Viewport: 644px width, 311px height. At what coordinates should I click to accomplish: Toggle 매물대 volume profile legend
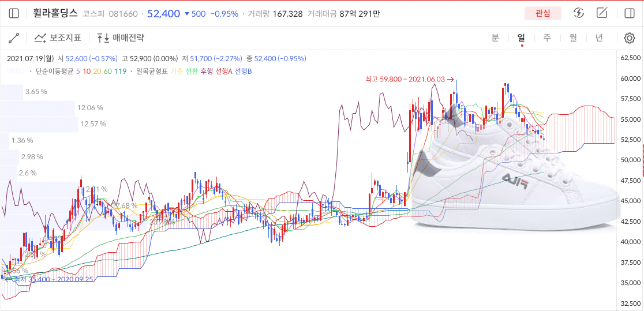16,72
